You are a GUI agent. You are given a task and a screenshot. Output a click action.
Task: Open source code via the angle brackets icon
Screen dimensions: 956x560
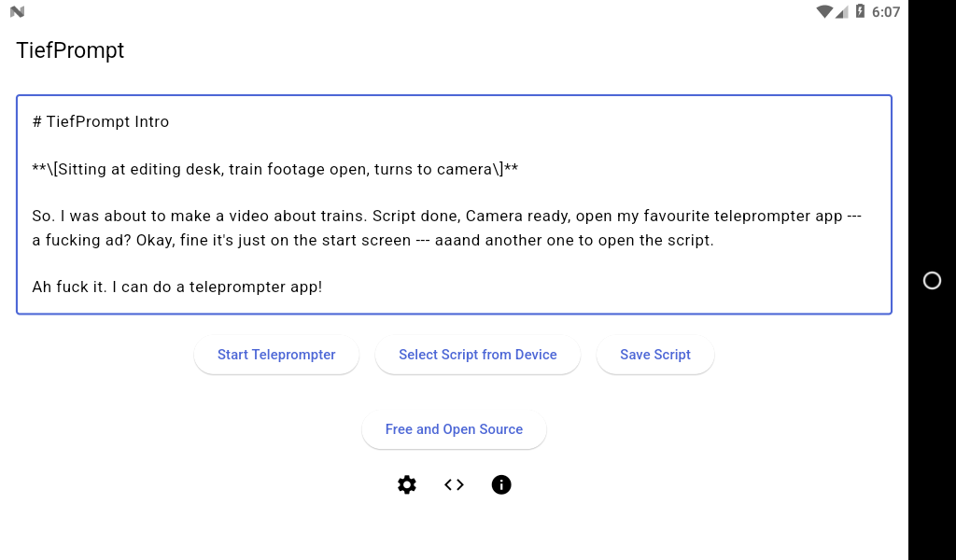455,484
